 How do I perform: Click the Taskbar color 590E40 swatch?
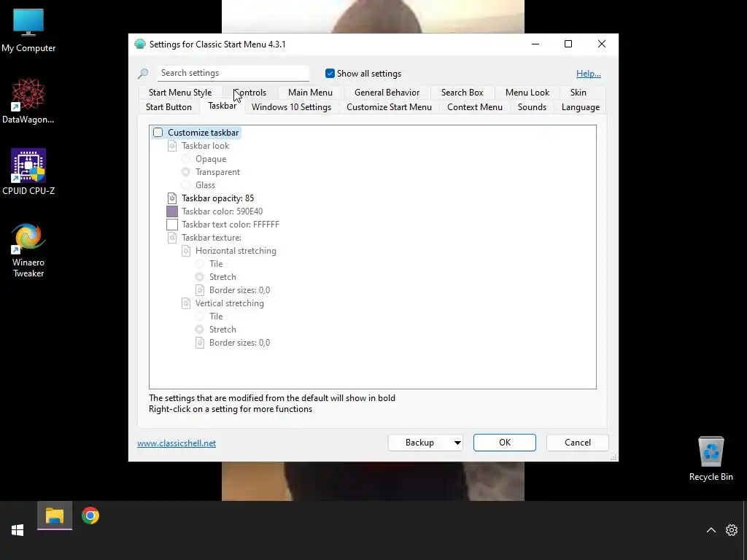click(172, 211)
